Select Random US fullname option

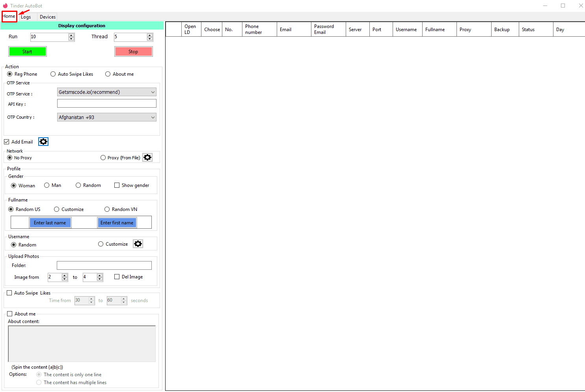click(24, 209)
